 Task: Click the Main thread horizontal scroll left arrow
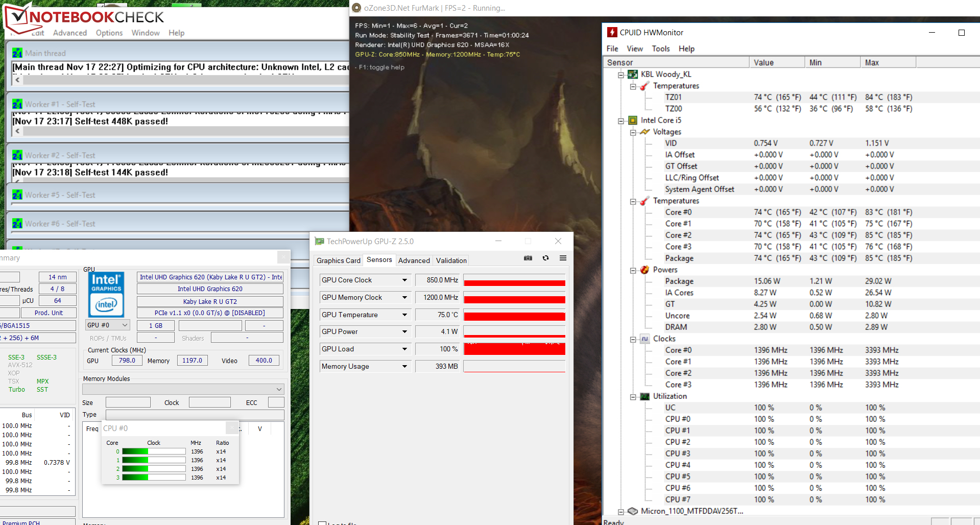(18, 80)
